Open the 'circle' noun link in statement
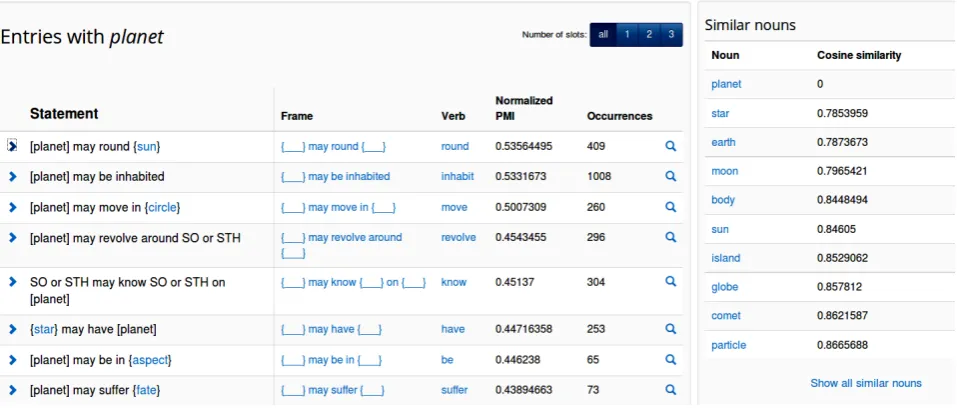 162,207
